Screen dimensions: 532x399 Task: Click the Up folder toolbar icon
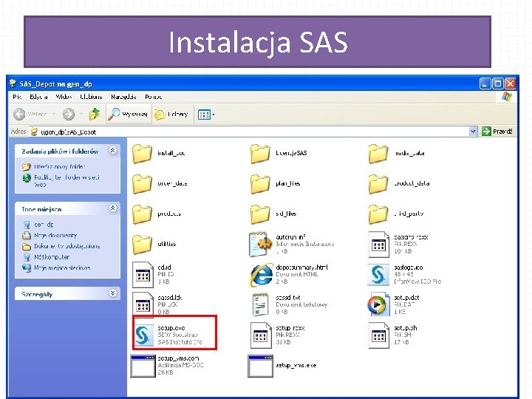95,114
